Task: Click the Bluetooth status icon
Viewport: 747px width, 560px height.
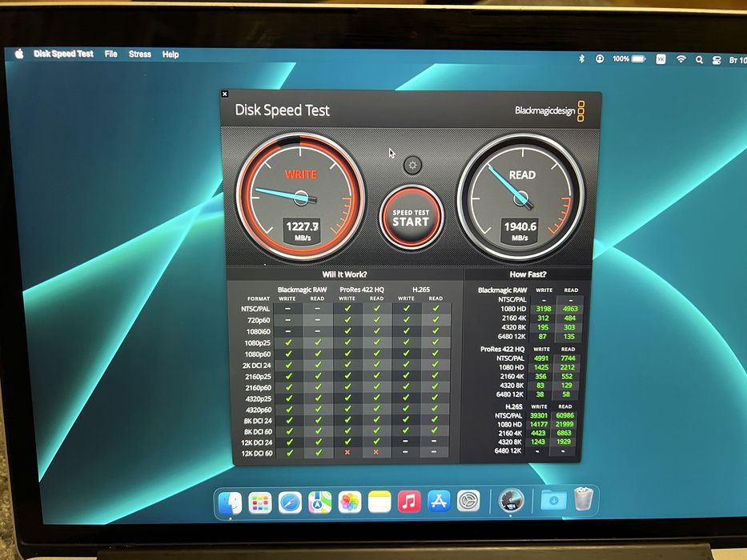Action: [581, 58]
